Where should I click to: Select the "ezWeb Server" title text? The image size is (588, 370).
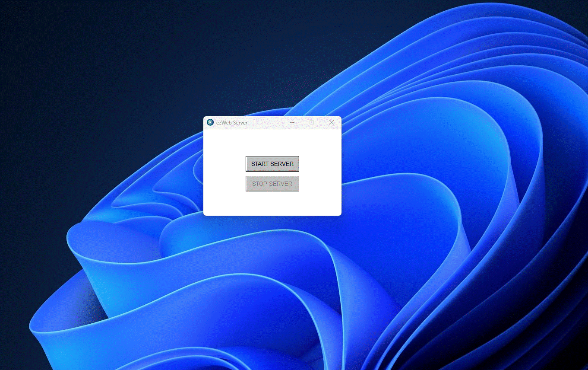click(x=232, y=123)
